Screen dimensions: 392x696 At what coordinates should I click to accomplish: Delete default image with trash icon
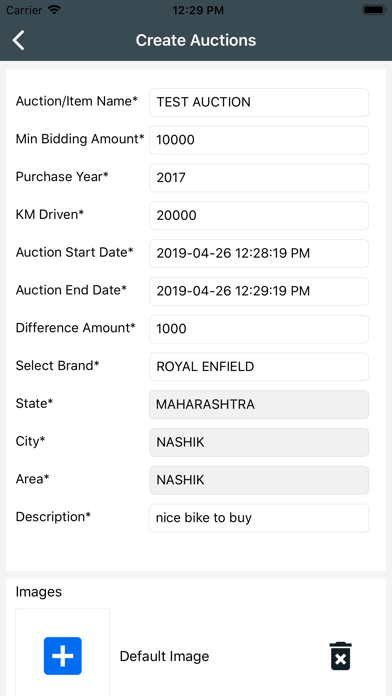pyautogui.click(x=341, y=656)
